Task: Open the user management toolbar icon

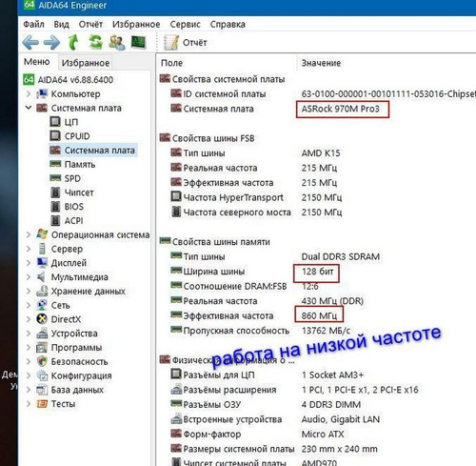Action: point(117,42)
